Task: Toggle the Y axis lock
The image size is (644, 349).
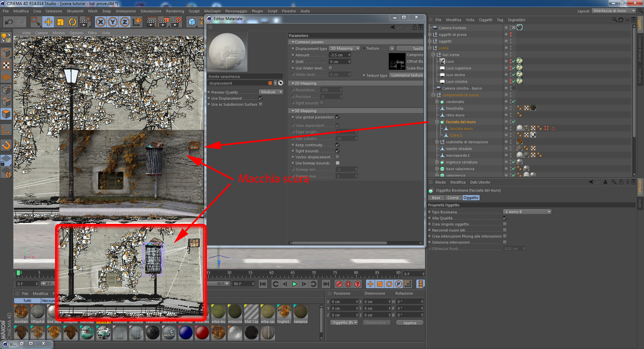Action: pyautogui.click(x=113, y=22)
